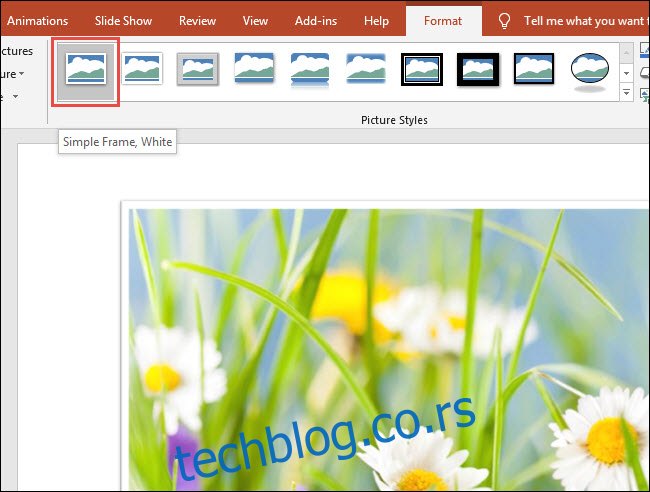This screenshot has height=492, width=650.
Task: Open the Review tab
Action: click(x=197, y=21)
